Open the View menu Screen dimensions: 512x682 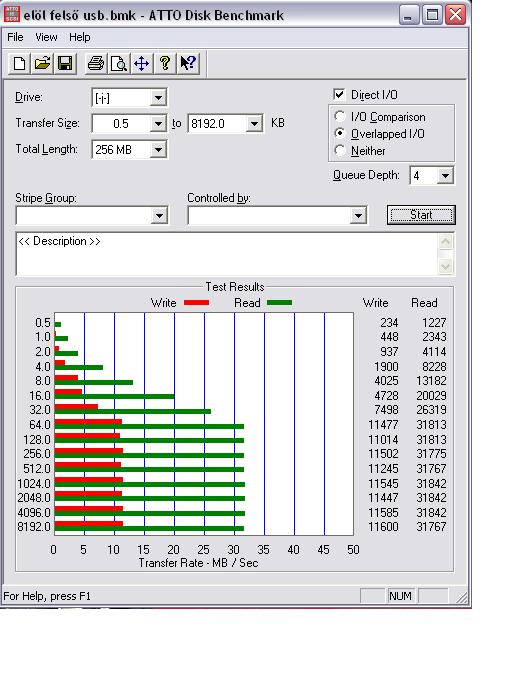[x=46, y=37]
